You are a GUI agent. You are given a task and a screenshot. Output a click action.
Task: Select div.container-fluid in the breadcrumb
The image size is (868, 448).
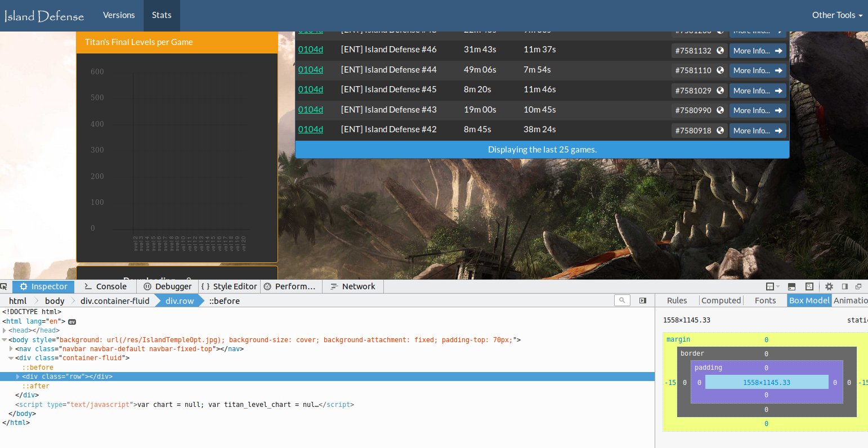(115, 301)
